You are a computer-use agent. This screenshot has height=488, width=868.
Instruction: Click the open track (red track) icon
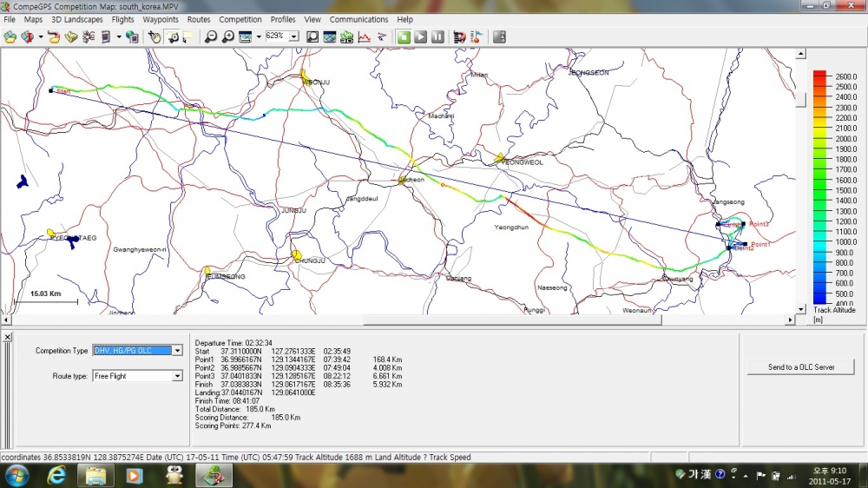54,37
